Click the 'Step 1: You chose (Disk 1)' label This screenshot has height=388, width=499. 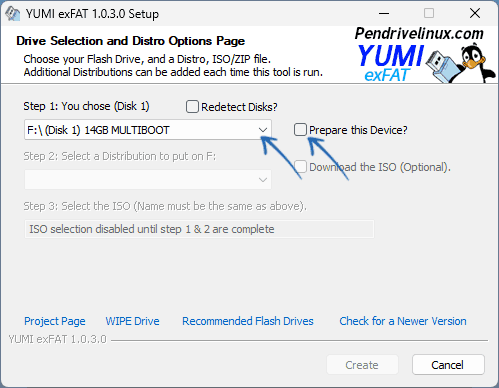point(86,106)
